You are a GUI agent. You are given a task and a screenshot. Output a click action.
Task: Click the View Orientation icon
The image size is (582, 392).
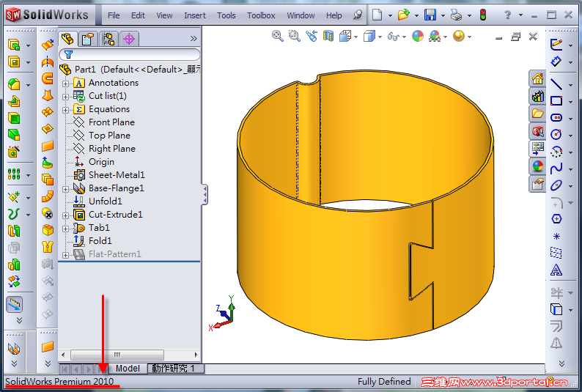pos(345,36)
